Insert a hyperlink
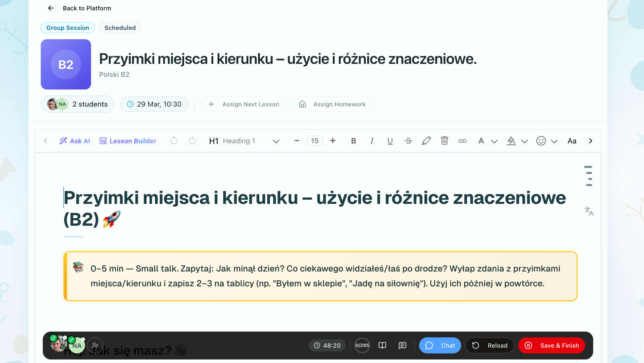The height and width of the screenshot is (363, 644). pos(463,141)
